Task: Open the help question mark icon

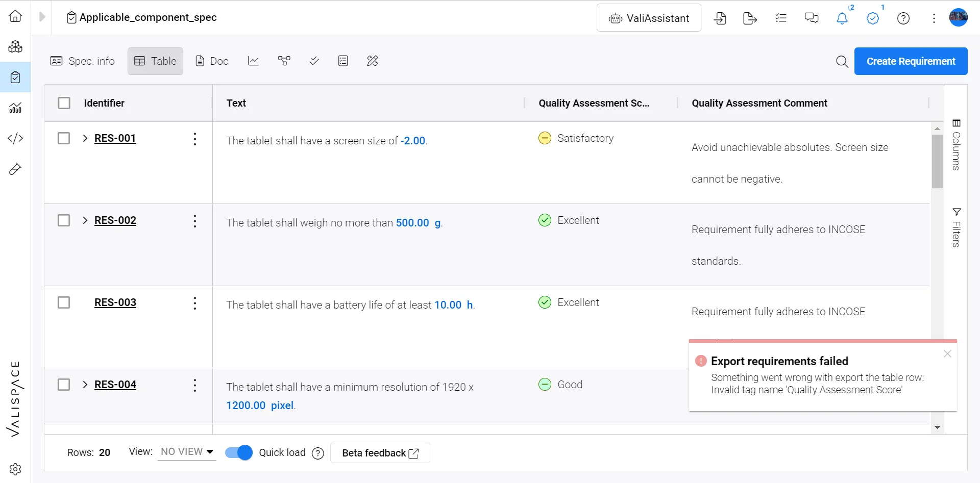Action: [x=903, y=18]
